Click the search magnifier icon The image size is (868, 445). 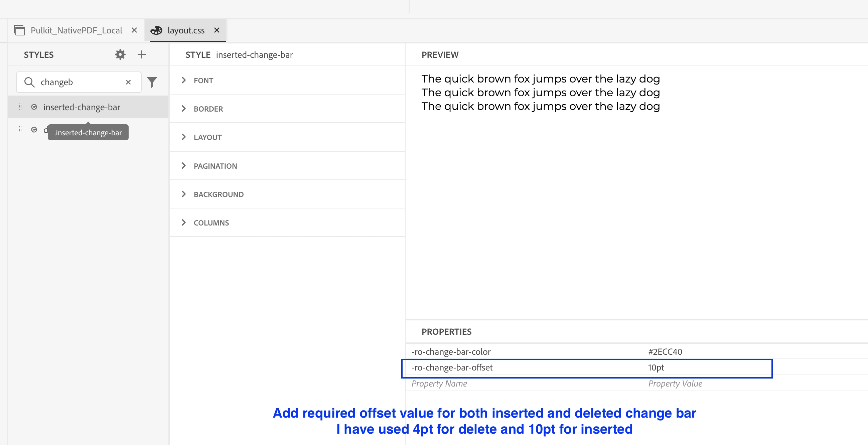[30, 82]
